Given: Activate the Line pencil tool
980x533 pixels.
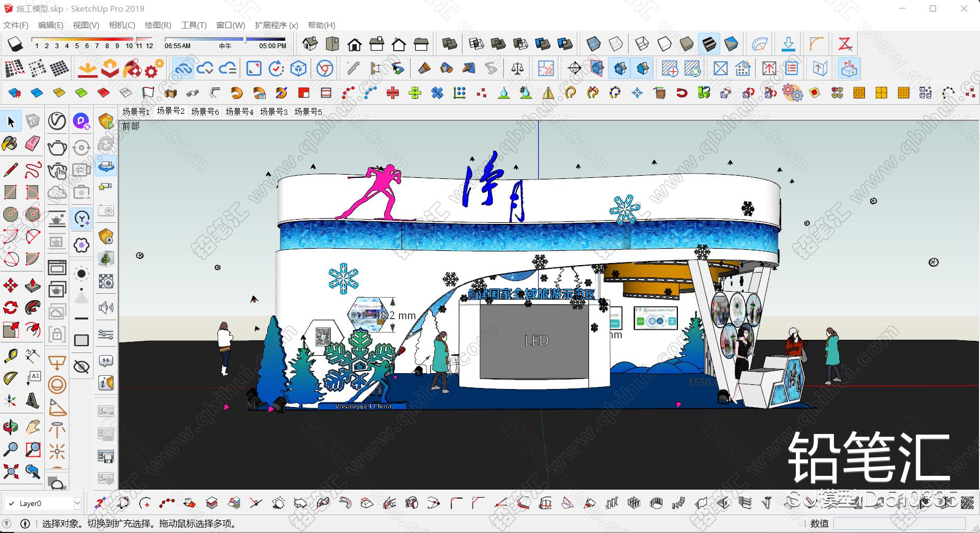Looking at the screenshot, I should pos(11,170).
